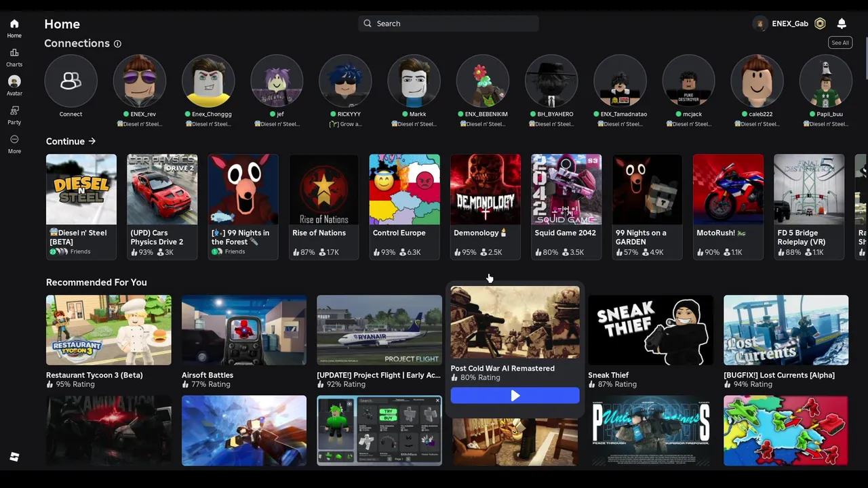Screen dimensions: 868x488
Task: Open FD 5 Bridge Roleplay tile
Action: pos(809,207)
